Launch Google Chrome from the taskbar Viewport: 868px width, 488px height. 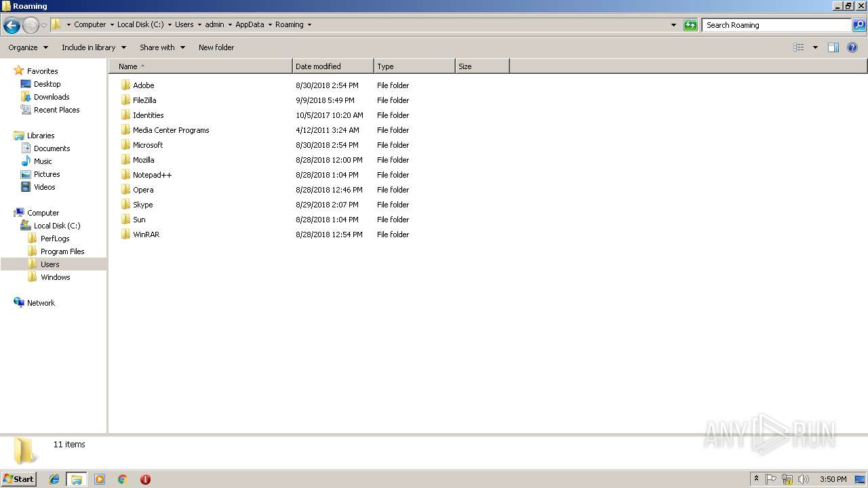tap(123, 479)
